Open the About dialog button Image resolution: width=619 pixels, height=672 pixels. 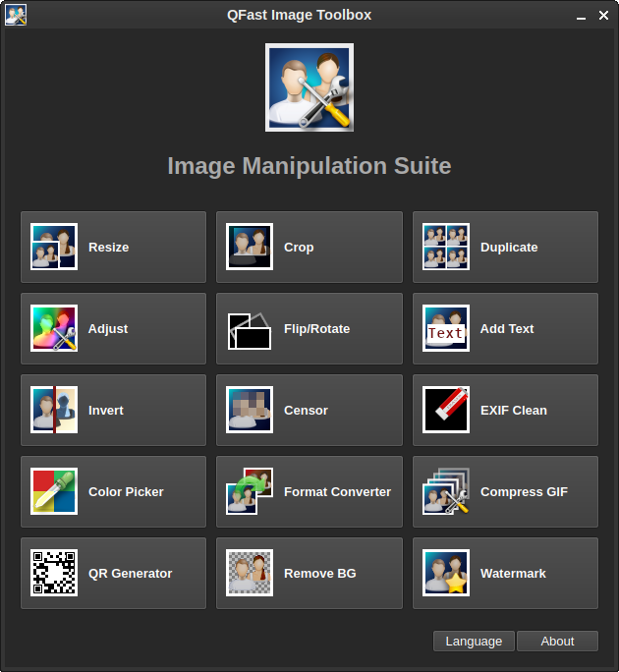pyautogui.click(x=557, y=642)
